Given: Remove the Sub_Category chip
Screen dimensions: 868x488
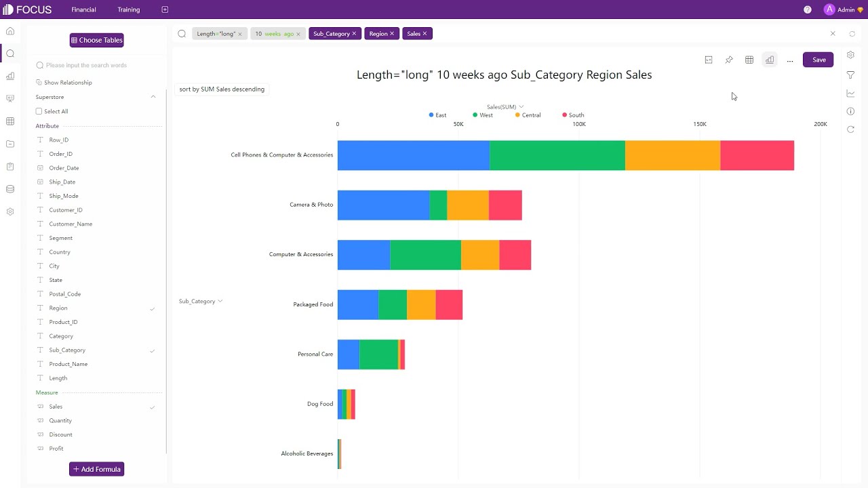Looking at the screenshot, I should [354, 34].
